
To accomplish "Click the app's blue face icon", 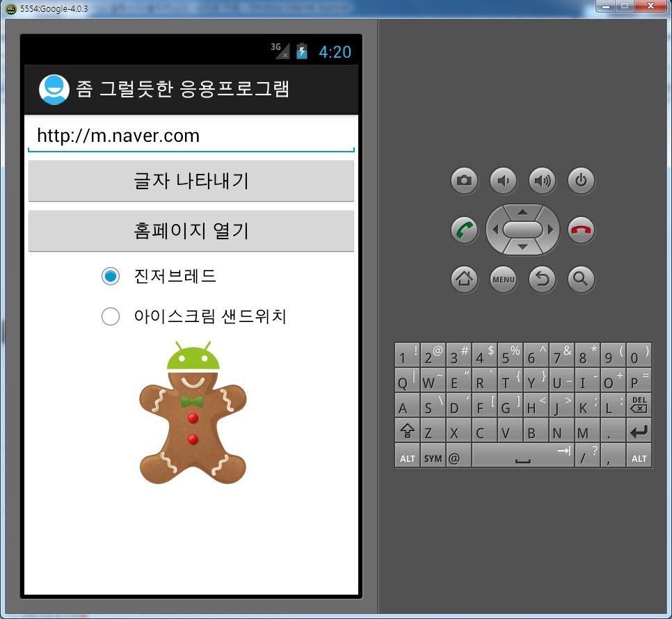I will pos(54,89).
